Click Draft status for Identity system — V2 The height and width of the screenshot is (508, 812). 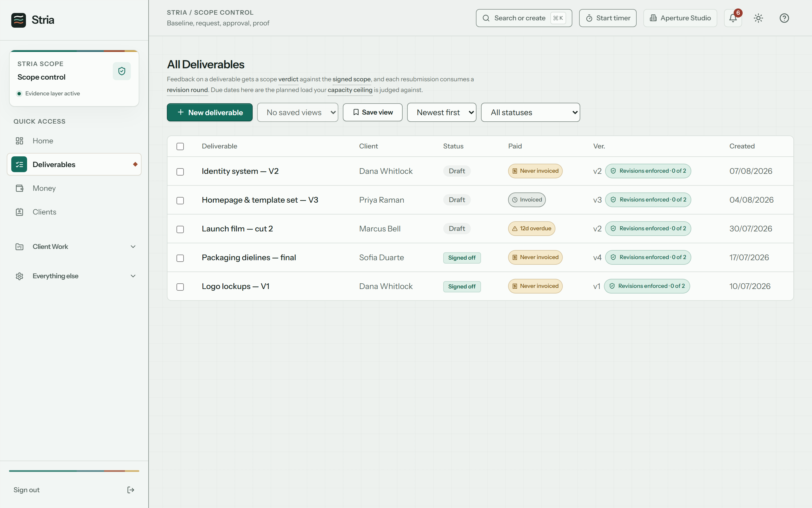(x=457, y=171)
